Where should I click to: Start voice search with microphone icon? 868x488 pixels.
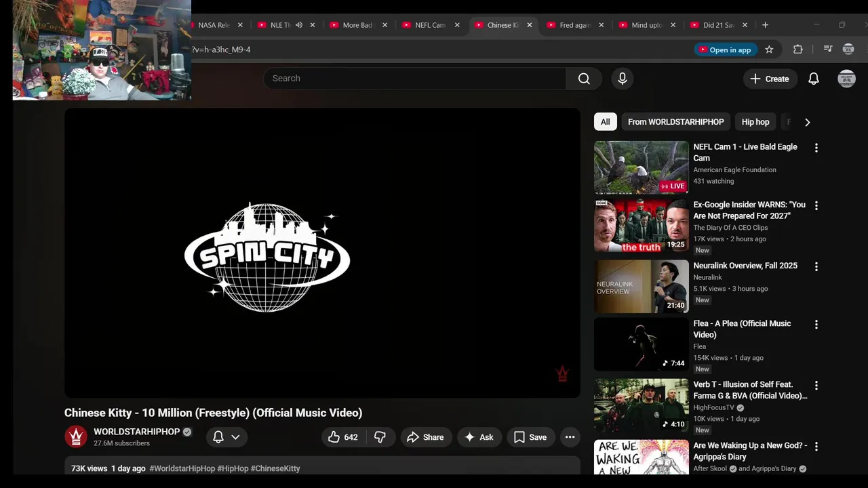coord(623,79)
